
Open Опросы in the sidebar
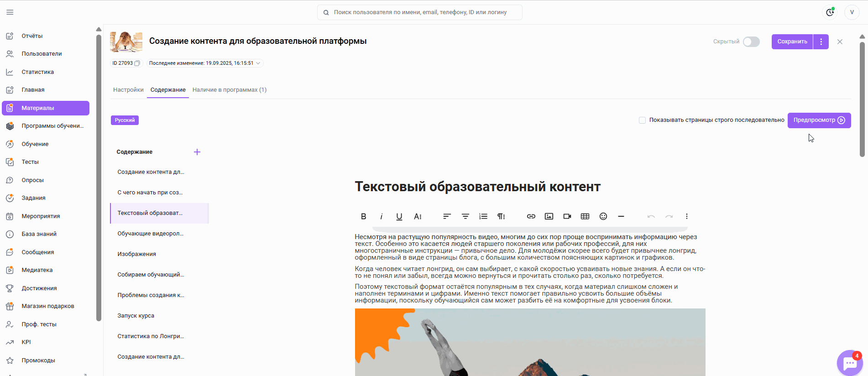(x=46, y=180)
